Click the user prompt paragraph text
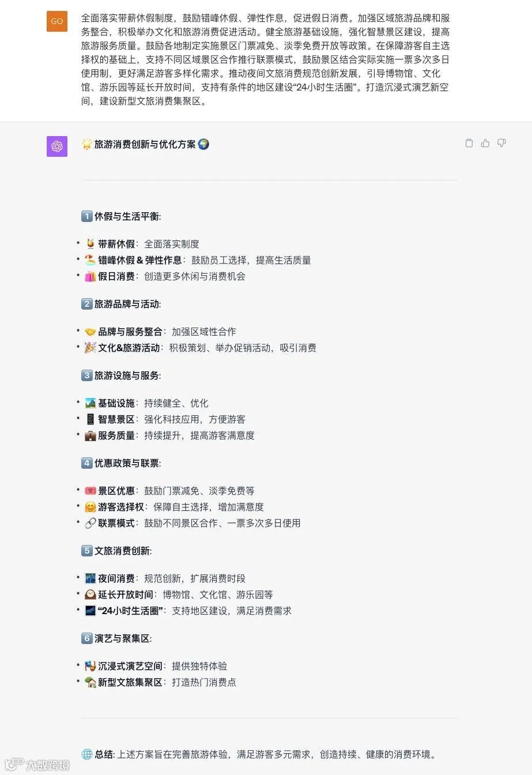532x775 pixels. pos(265,59)
